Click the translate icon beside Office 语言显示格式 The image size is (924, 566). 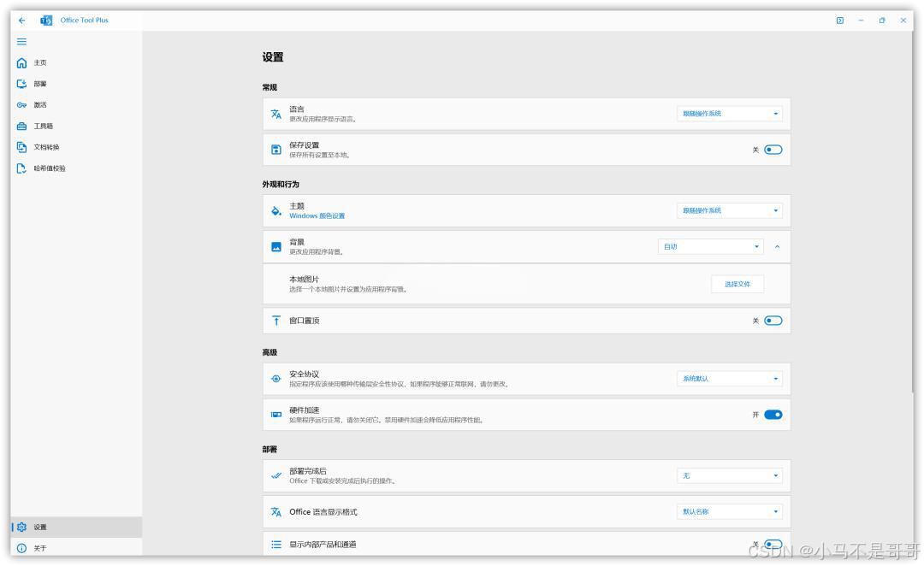coord(275,512)
